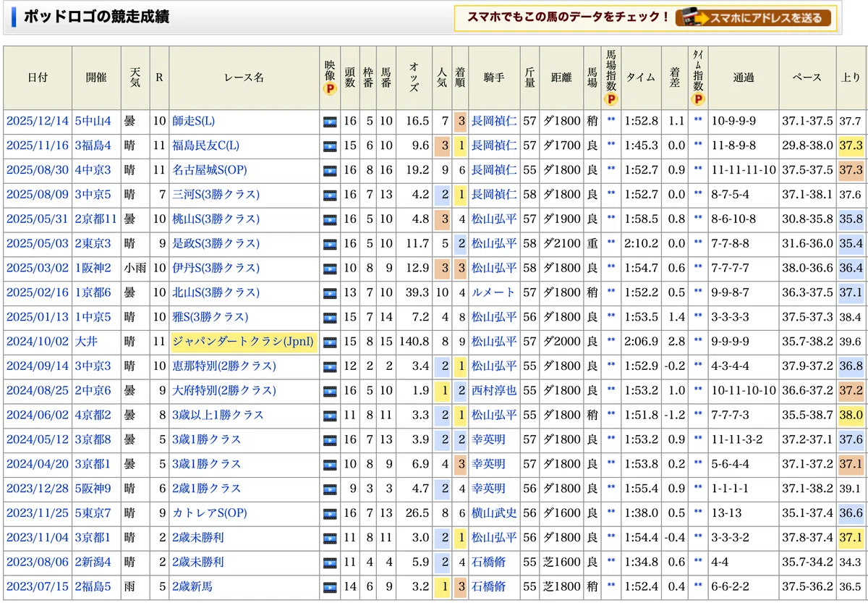Viewport: 868px width, 603px height.
Task: Open venue link 5中山4
Action: click(x=93, y=122)
